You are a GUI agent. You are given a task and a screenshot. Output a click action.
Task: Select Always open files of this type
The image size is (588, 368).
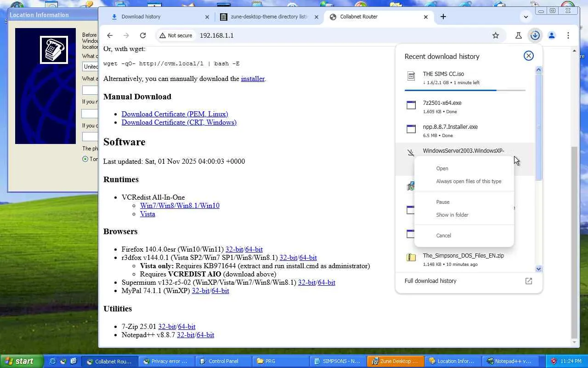click(464, 181)
